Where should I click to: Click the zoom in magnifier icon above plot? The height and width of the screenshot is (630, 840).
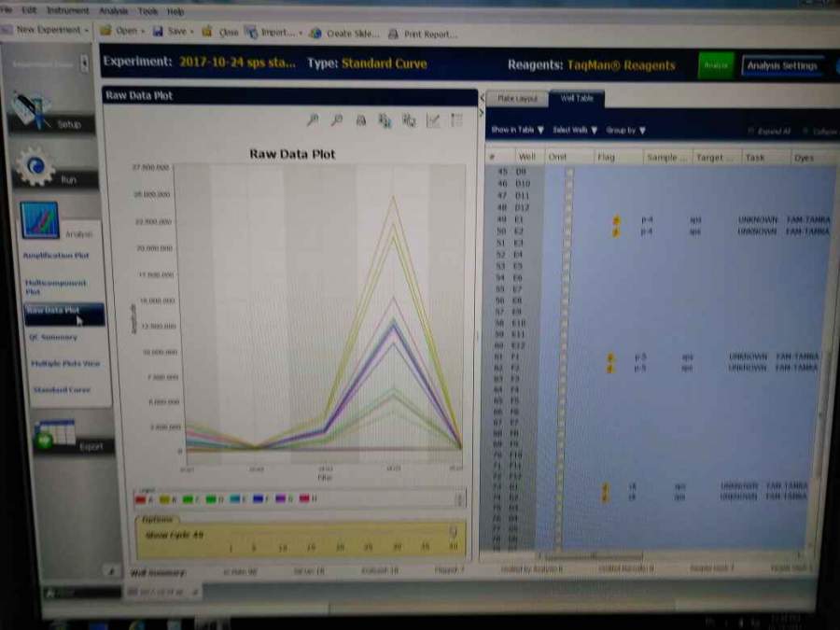tap(313, 120)
